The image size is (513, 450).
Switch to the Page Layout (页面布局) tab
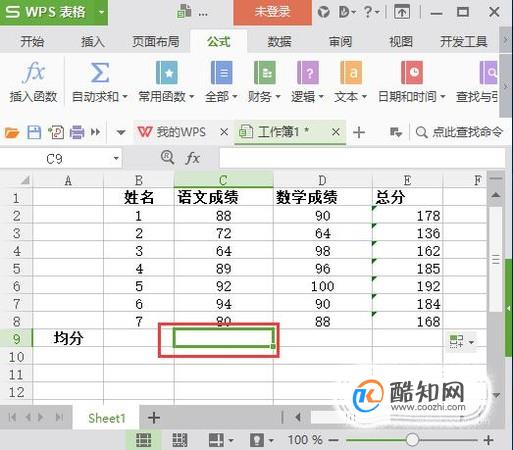coord(156,42)
